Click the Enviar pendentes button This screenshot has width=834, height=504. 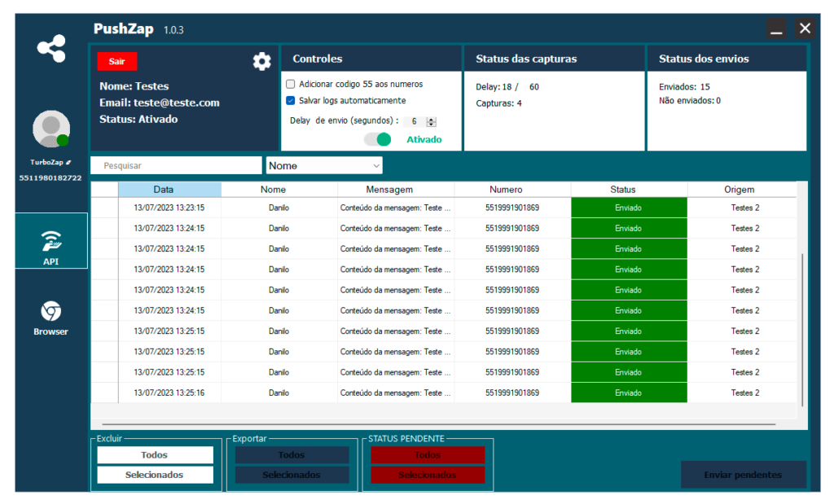pos(743,475)
